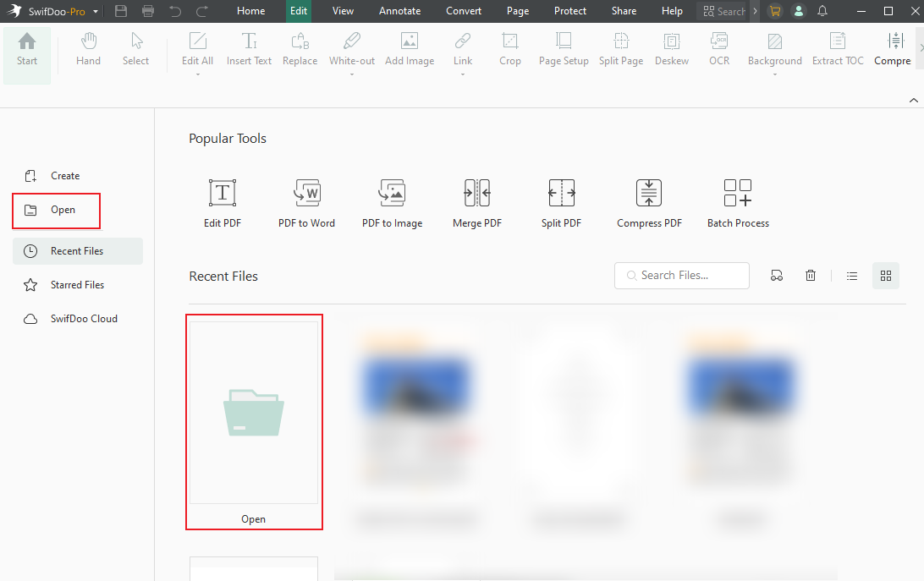Screen dimensions: 924x581
Task: Open the Extract TOC tool
Action: [x=837, y=51]
